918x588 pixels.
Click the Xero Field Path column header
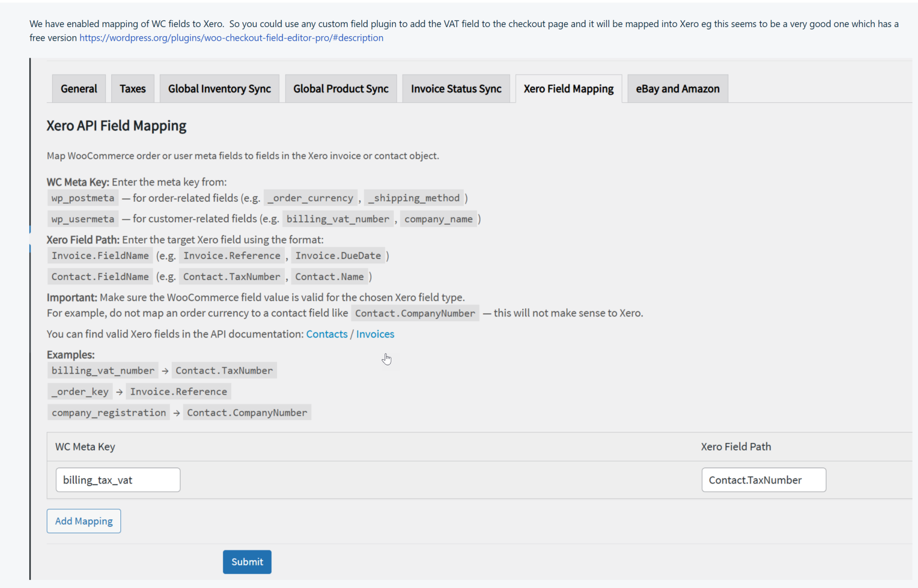tap(736, 447)
